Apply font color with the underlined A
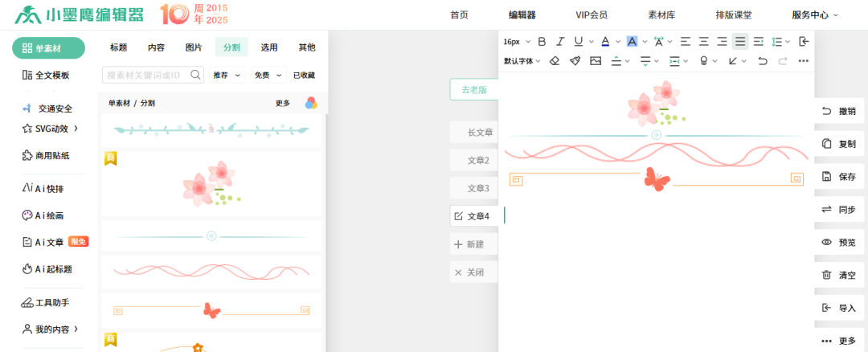 tap(605, 41)
